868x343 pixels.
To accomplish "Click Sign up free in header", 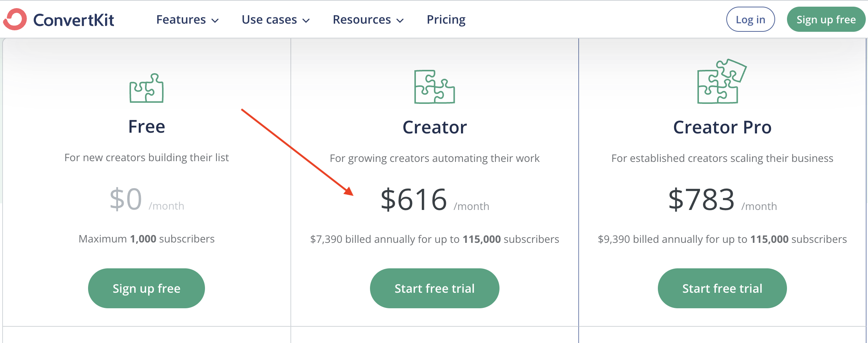I will pyautogui.click(x=826, y=20).
